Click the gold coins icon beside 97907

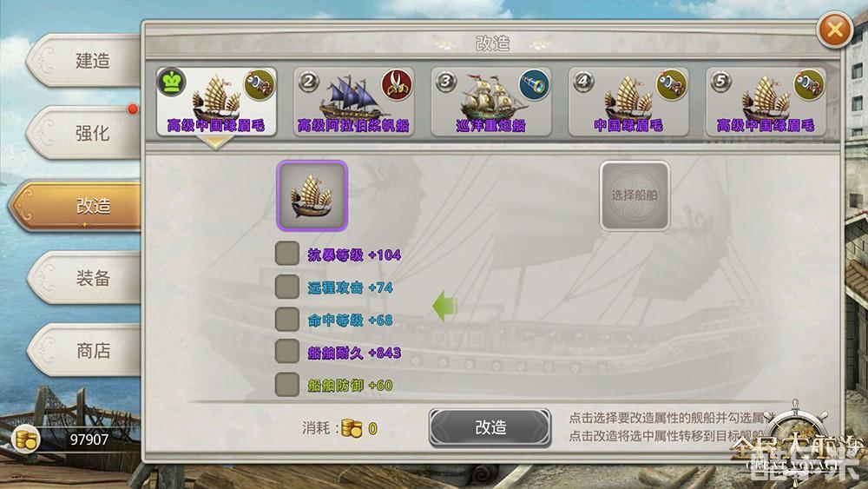25,439
